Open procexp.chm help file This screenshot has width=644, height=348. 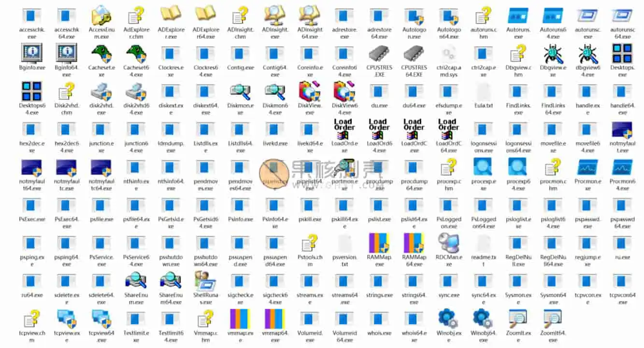(449, 167)
